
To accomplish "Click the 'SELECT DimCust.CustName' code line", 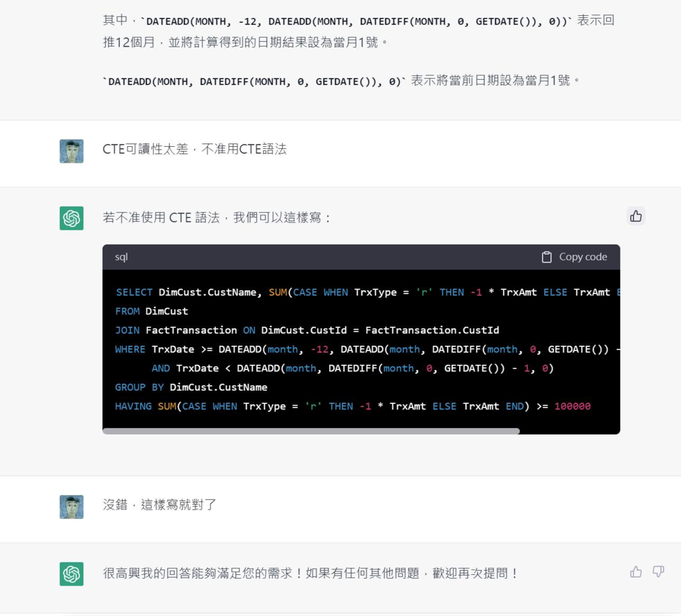I will pyautogui.click(x=367, y=292).
